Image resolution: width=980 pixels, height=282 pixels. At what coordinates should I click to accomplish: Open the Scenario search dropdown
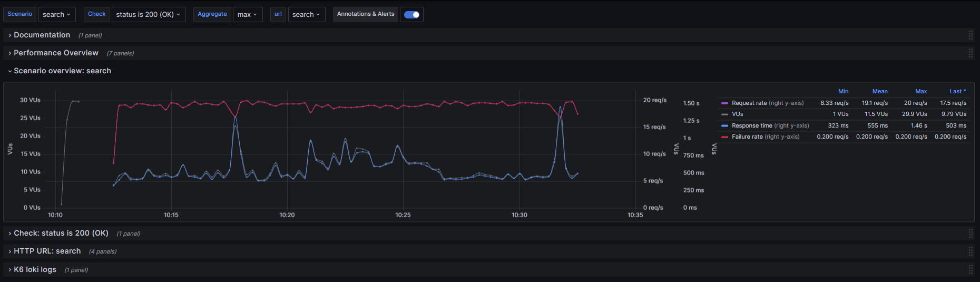[56, 14]
